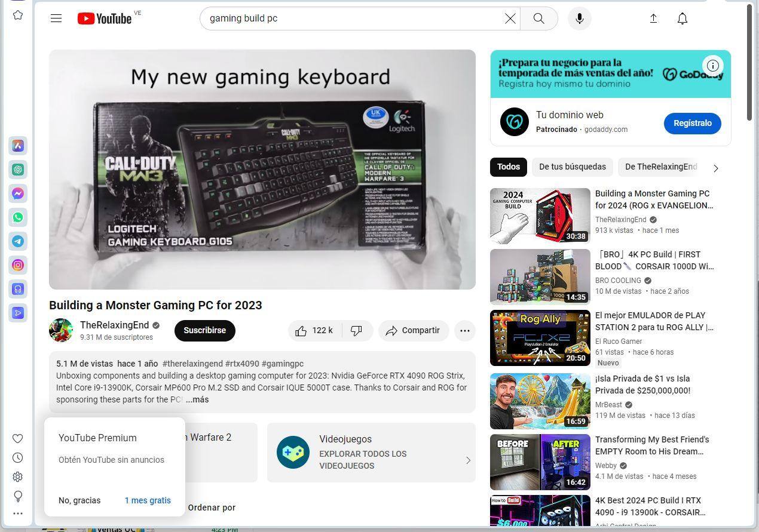Like the video with 122 k likes
This screenshot has width=759, height=532.
click(x=314, y=331)
